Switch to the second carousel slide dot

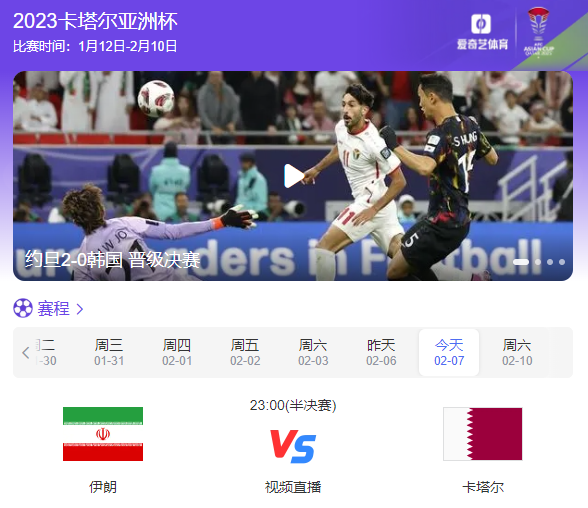click(x=538, y=262)
